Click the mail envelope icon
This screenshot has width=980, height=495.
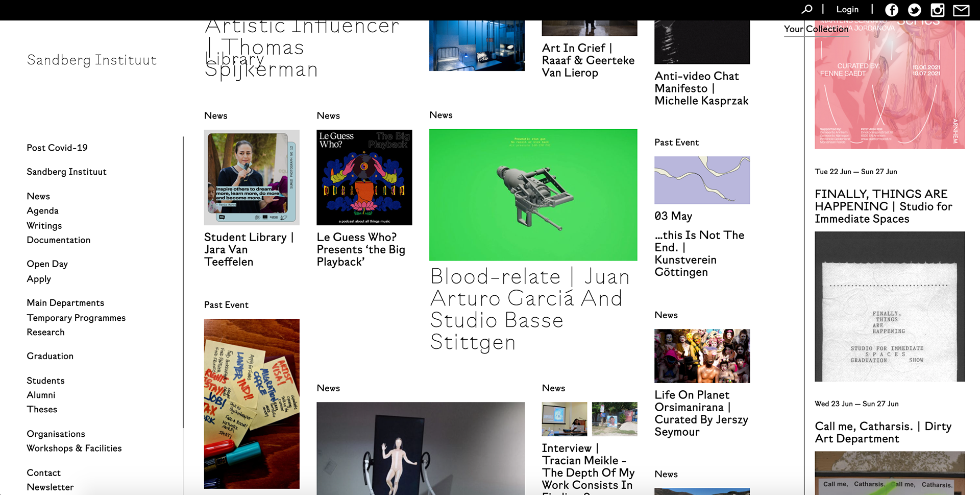(961, 10)
